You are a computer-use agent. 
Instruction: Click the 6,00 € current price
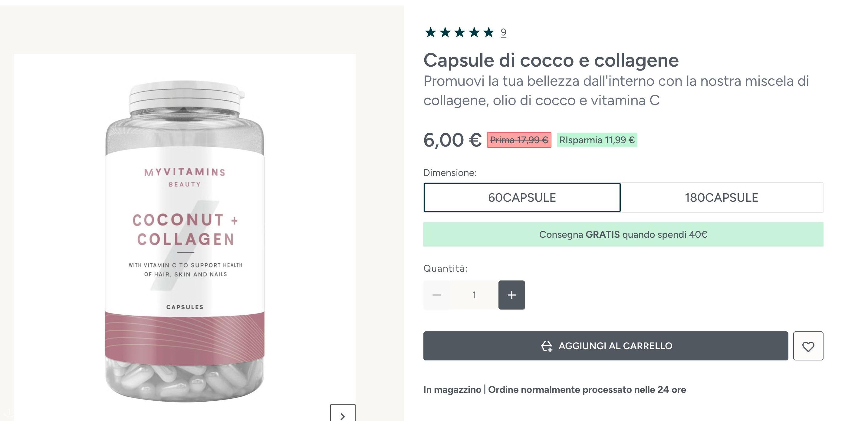click(452, 140)
